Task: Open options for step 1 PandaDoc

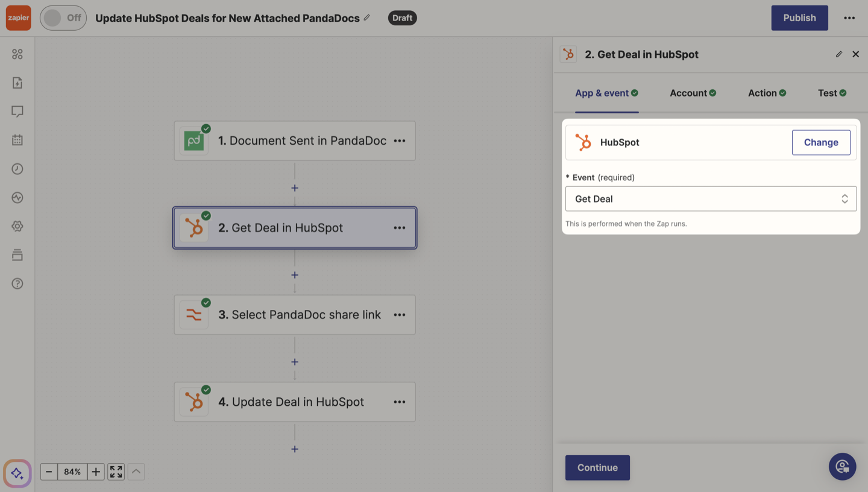Action: (400, 141)
